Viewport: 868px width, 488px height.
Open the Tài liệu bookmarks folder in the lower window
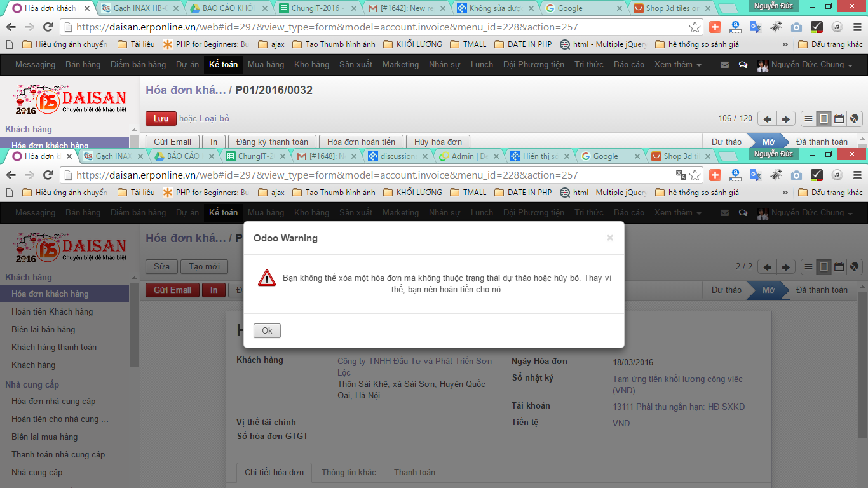click(x=135, y=192)
